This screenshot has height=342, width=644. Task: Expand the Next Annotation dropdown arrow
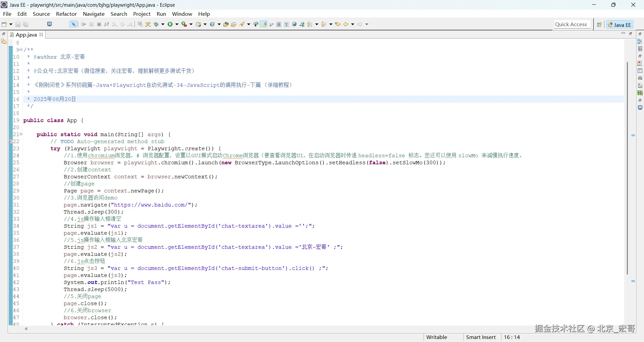[317, 24]
